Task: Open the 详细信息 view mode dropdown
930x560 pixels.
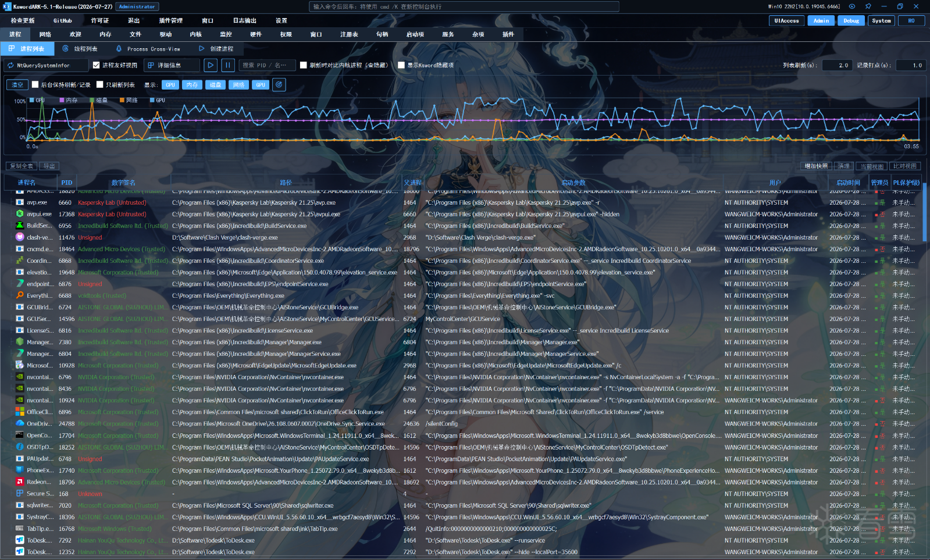Action: (172, 65)
